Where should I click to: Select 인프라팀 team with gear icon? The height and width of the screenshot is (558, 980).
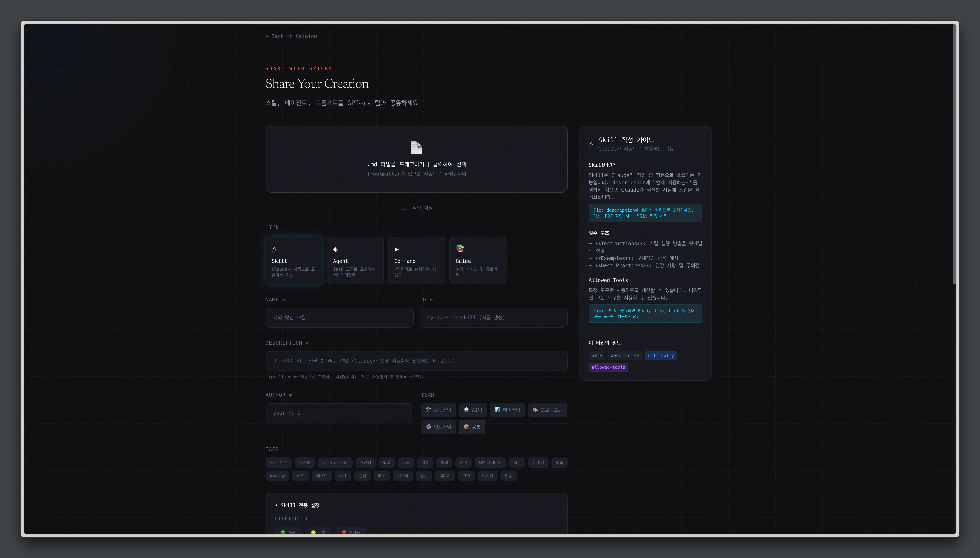(438, 427)
